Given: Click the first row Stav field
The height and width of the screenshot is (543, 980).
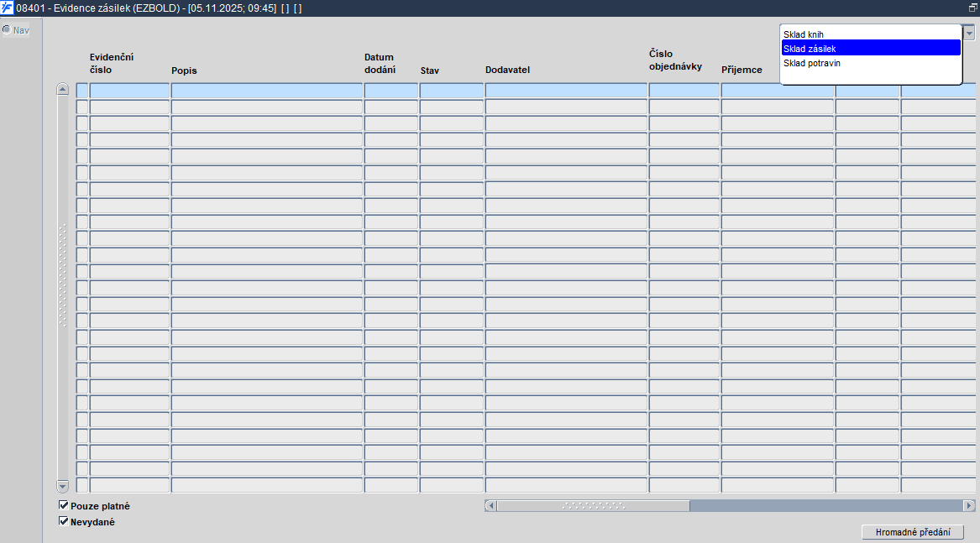Looking at the screenshot, I should [x=451, y=91].
